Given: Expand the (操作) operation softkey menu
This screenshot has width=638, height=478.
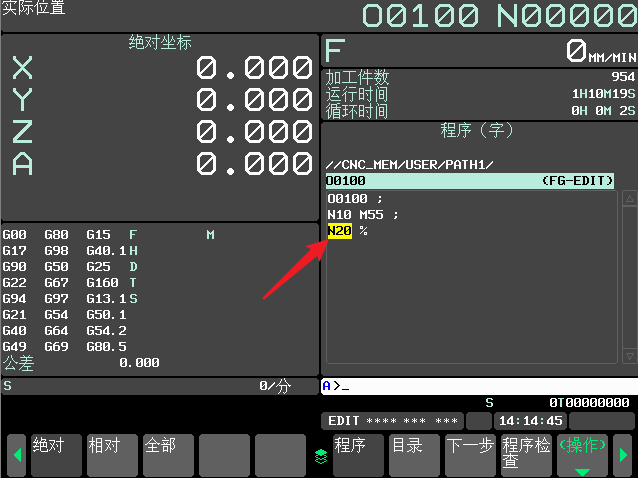Looking at the screenshot, I should (581, 455).
